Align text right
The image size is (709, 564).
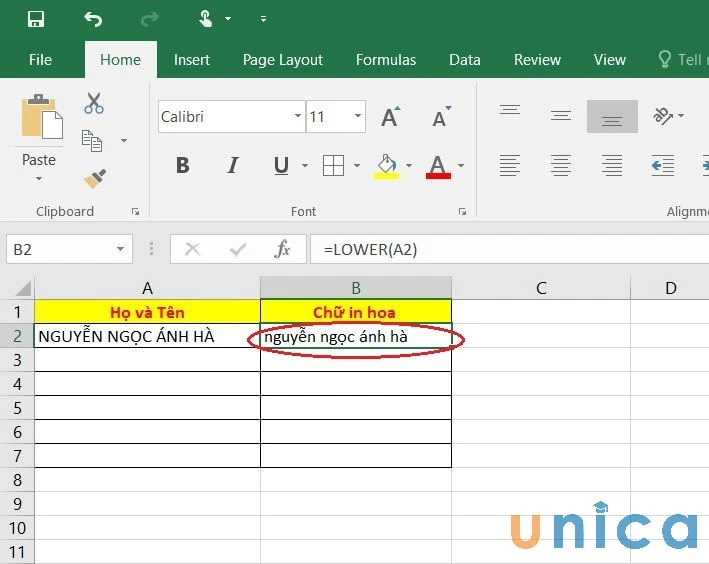(x=612, y=165)
